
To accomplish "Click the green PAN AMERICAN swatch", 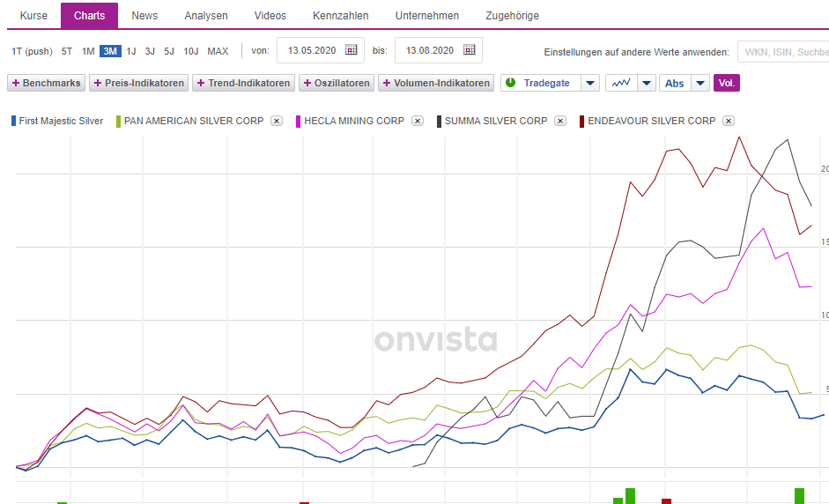I will (x=118, y=121).
